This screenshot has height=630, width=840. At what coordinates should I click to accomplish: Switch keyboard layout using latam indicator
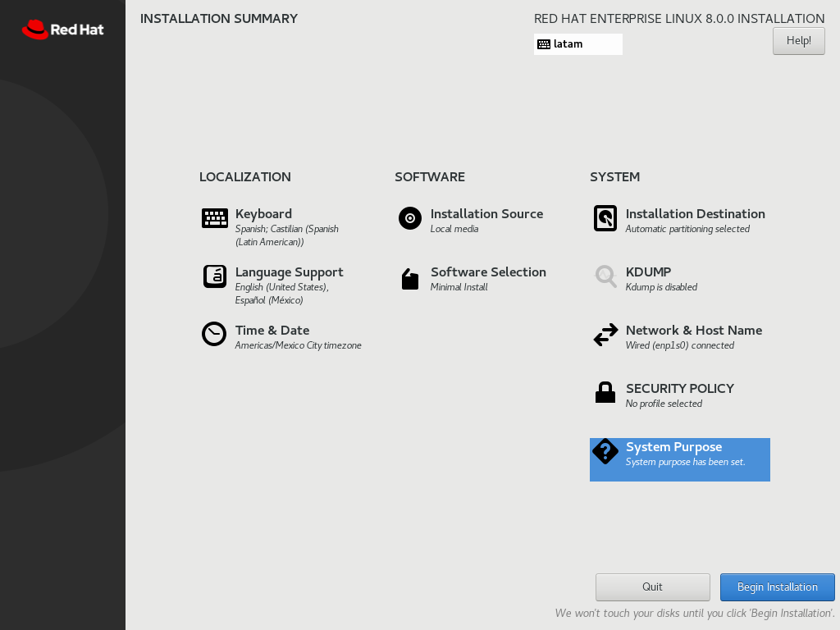coord(577,44)
